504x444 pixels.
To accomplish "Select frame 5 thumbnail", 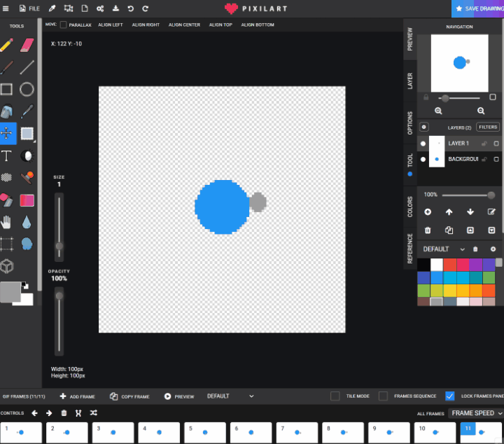I will click(x=205, y=433).
